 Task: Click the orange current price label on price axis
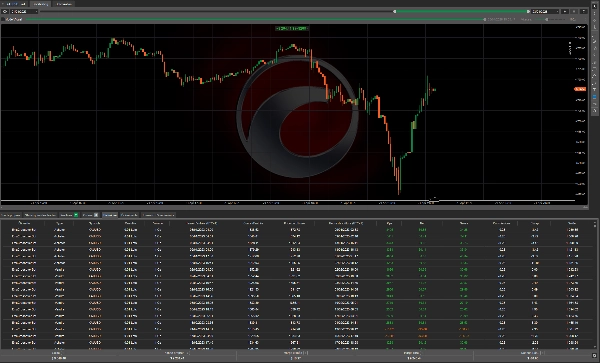[x=580, y=89]
